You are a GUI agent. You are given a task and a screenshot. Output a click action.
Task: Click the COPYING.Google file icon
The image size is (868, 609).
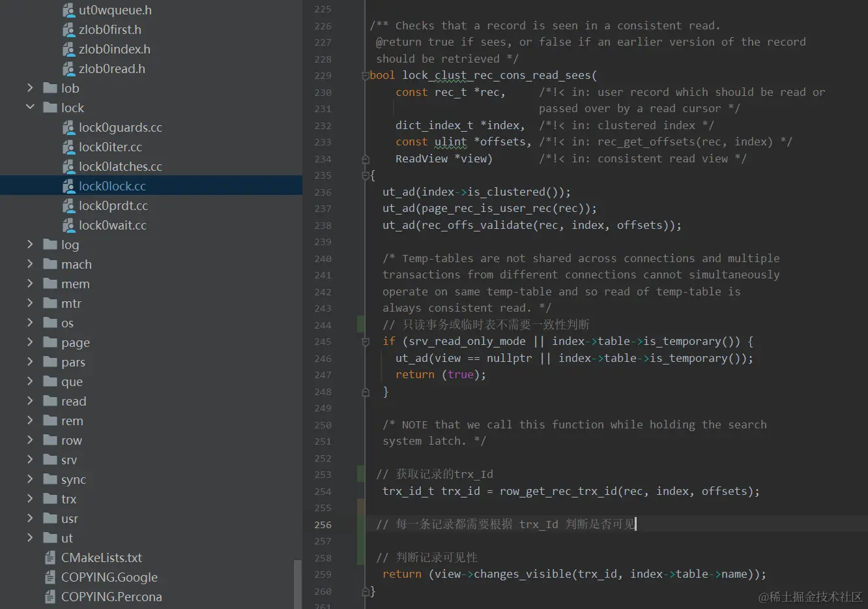[50, 577]
